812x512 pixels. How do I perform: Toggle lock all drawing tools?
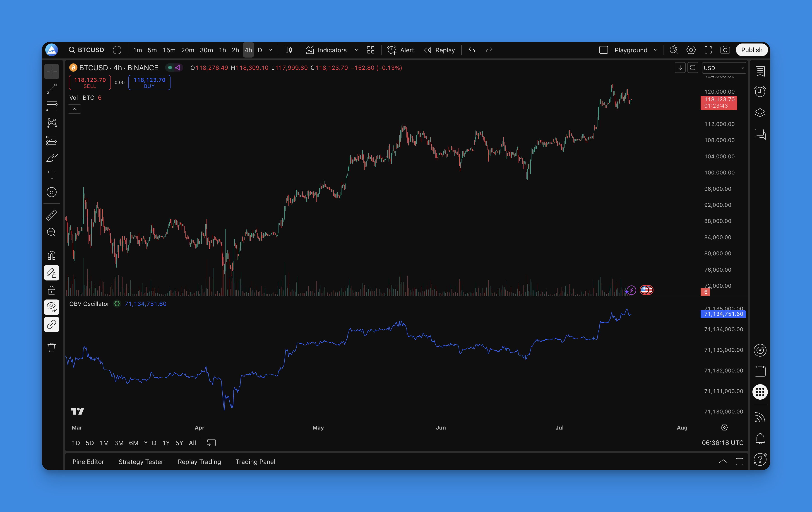pyautogui.click(x=52, y=290)
